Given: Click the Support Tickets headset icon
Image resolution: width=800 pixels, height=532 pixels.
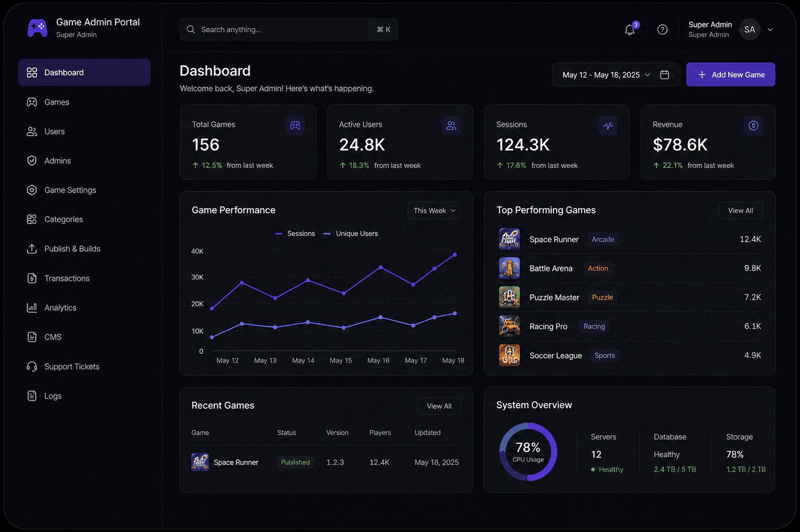Looking at the screenshot, I should point(32,367).
